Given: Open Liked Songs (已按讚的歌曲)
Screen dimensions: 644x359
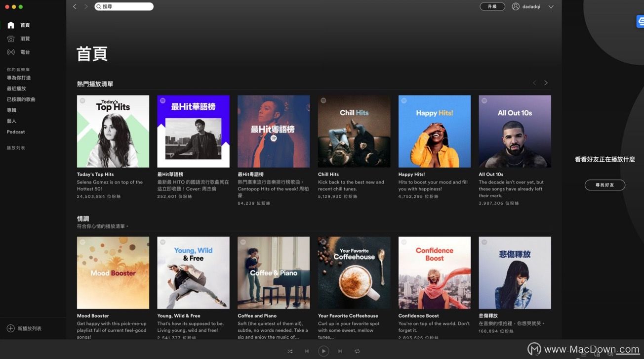Looking at the screenshot, I should pyautogui.click(x=21, y=99).
